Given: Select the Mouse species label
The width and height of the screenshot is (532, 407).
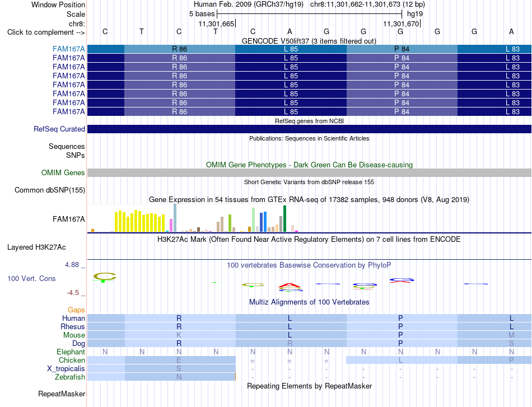Looking at the screenshot, I should (74, 335).
